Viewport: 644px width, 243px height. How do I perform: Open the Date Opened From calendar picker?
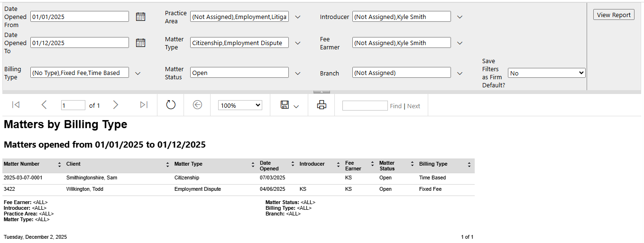[140, 17]
